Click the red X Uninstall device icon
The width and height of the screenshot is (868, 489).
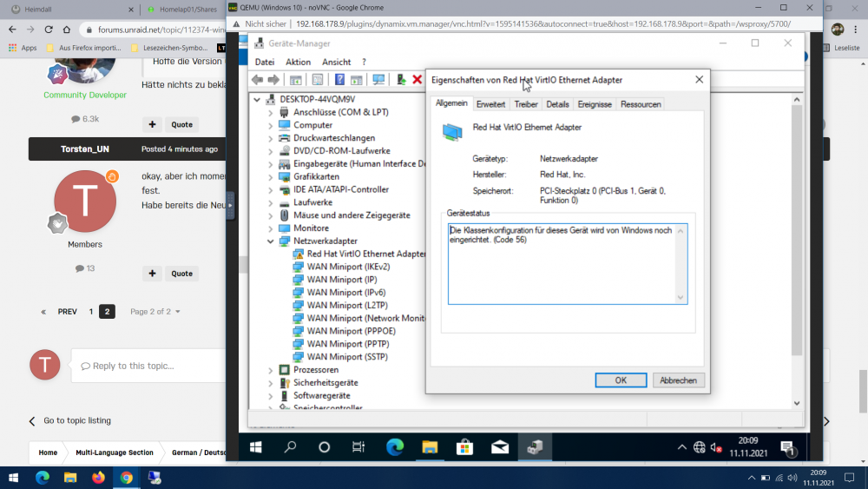pyautogui.click(x=418, y=80)
